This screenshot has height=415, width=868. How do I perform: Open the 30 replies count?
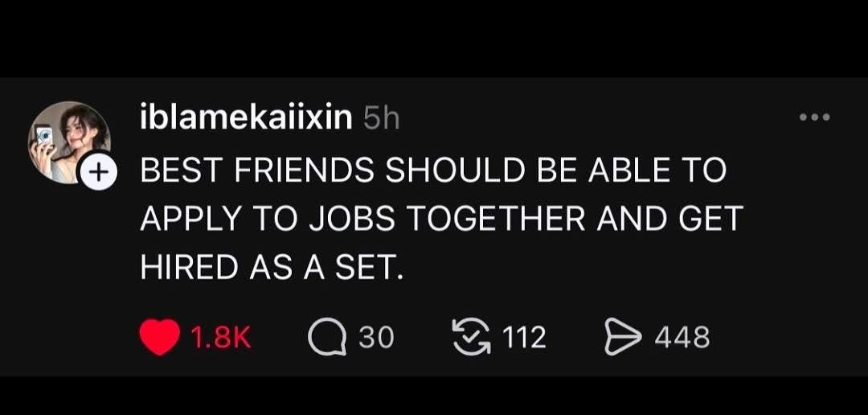click(x=376, y=338)
